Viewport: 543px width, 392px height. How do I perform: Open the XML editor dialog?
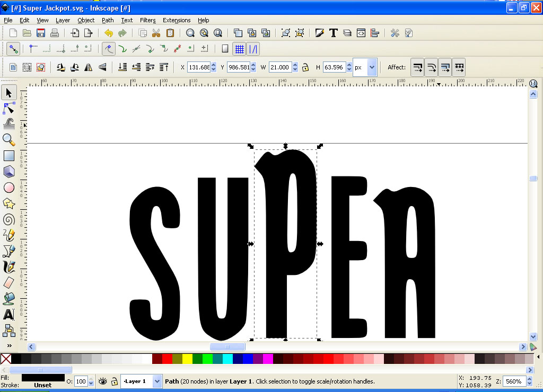361,33
